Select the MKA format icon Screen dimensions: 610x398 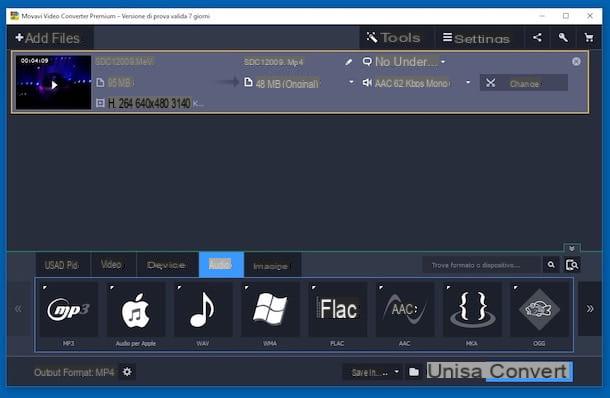pyautogui.click(x=472, y=310)
